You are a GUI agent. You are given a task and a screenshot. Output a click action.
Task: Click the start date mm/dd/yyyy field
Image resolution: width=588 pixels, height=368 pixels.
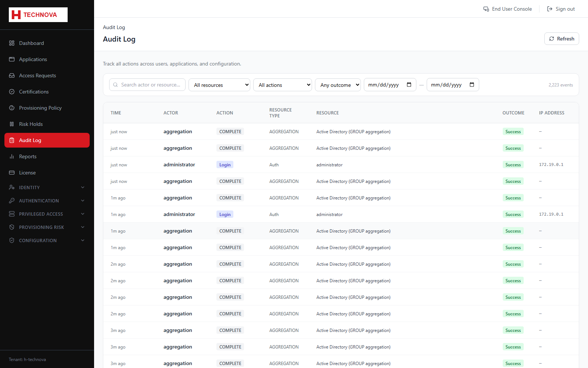390,85
